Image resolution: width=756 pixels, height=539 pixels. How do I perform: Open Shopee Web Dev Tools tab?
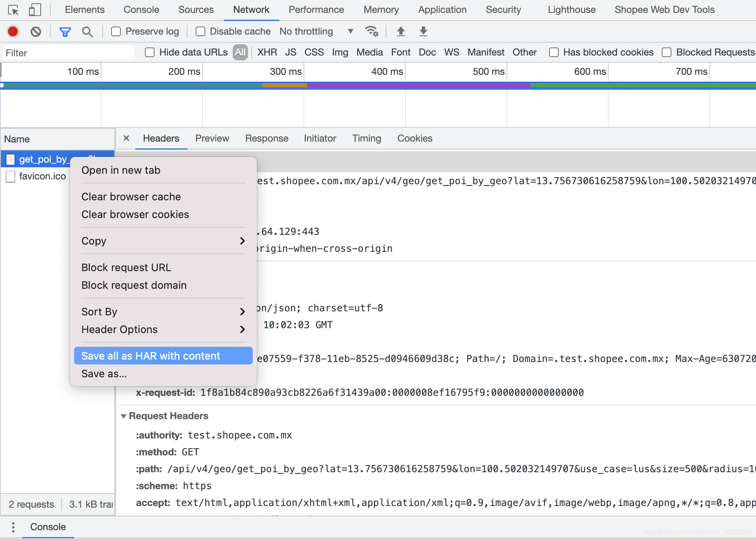point(665,10)
